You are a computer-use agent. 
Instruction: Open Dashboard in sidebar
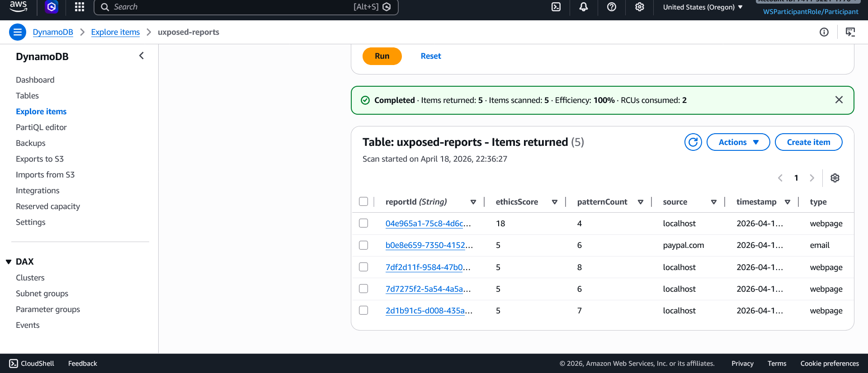(35, 80)
